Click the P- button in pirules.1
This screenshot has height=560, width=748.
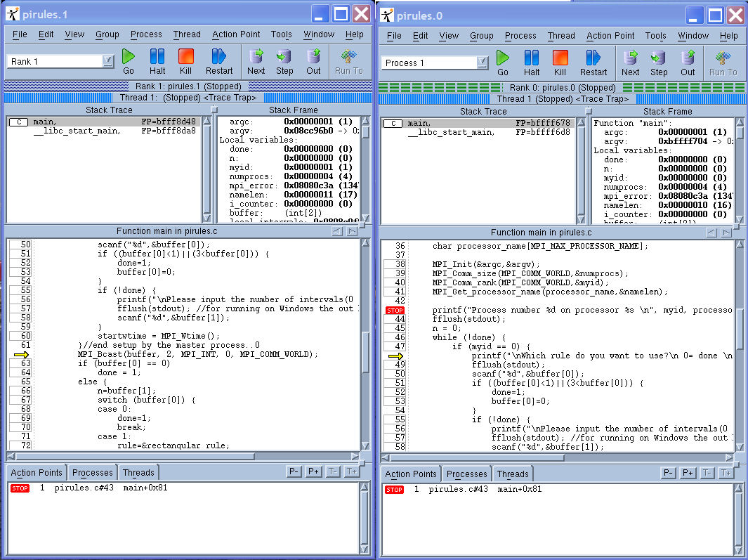[295, 472]
